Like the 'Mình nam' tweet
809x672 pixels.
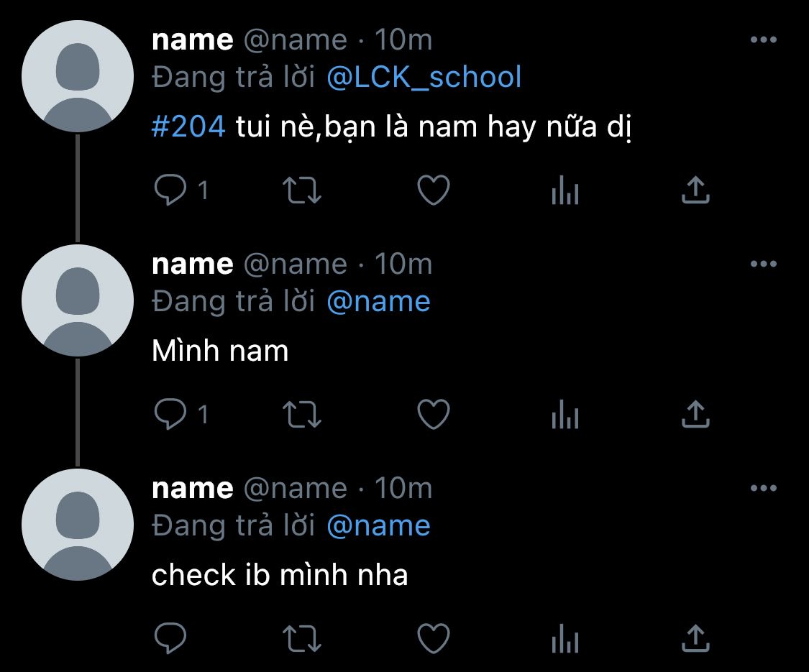click(x=434, y=415)
